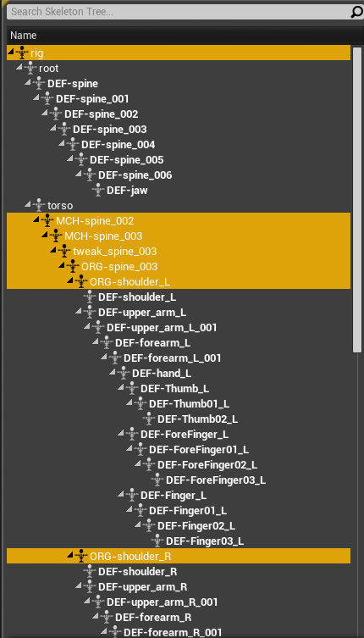364x638 pixels.
Task: Select the DEF-Finger03_L bone
Action: pyautogui.click(x=205, y=541)
